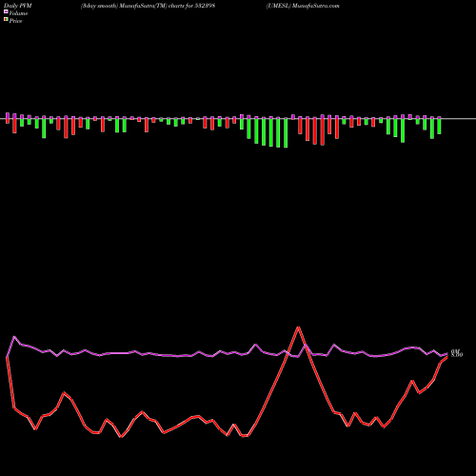Select the 'Price' legend label
The image size is (476, 476).
tap(15, 21)
